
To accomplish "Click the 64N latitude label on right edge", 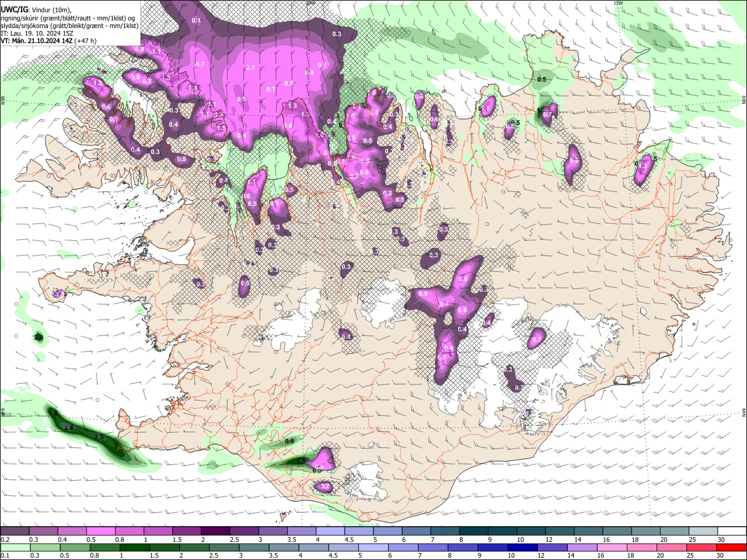I will (x=744, y=412).
